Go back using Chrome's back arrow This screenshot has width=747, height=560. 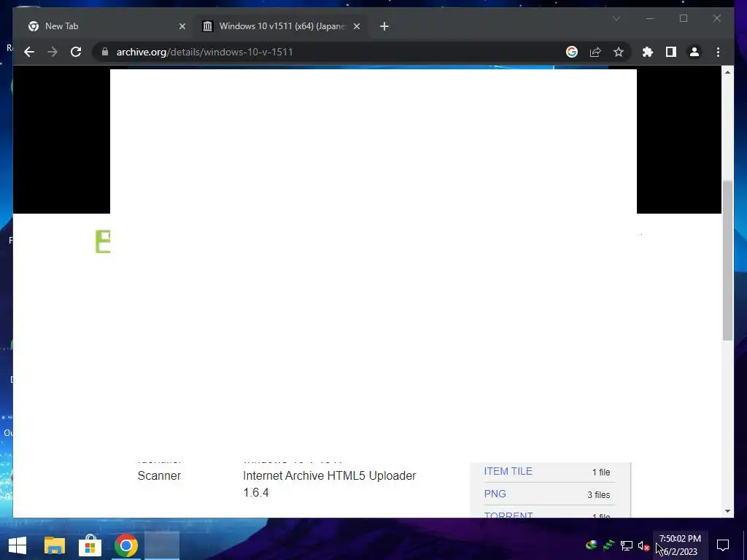[29, 52]
